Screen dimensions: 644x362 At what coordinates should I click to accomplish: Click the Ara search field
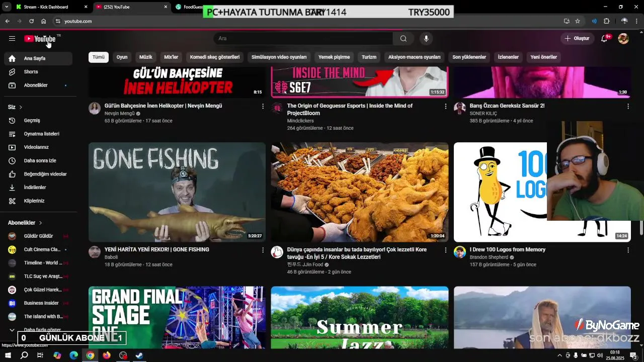pos(303,38)
